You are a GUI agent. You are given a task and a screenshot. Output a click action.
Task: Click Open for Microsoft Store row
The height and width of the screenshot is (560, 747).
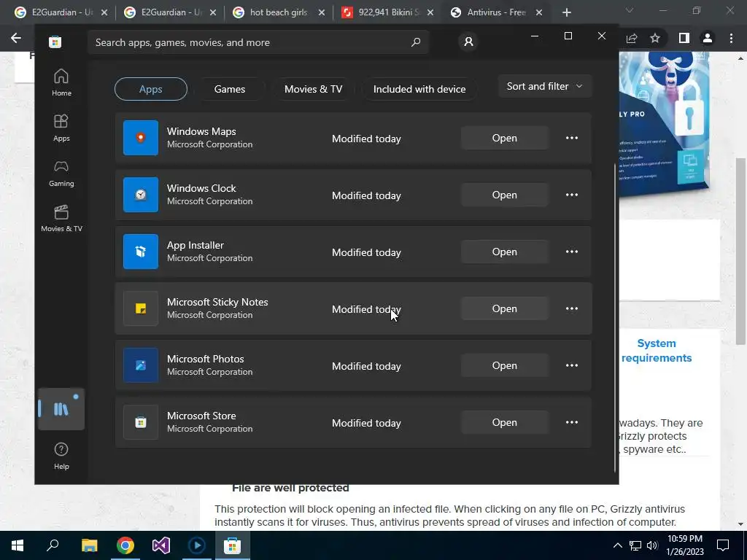[x=505, y=422]
